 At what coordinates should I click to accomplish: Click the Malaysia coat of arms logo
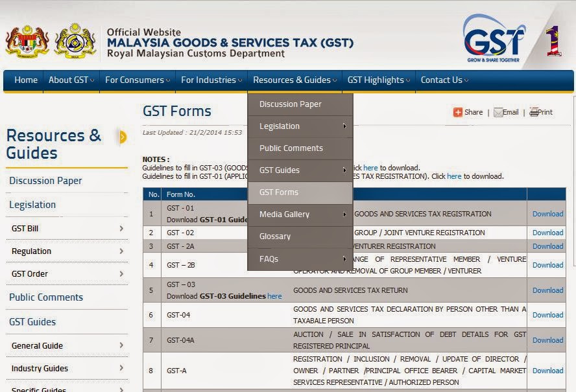(x=27, y=41)
